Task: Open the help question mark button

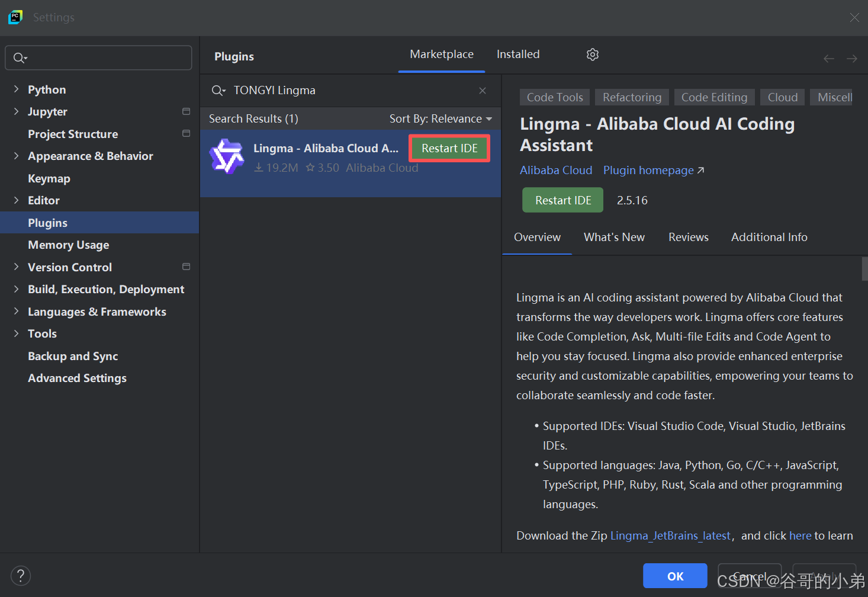Action: [x=21, y=576]
